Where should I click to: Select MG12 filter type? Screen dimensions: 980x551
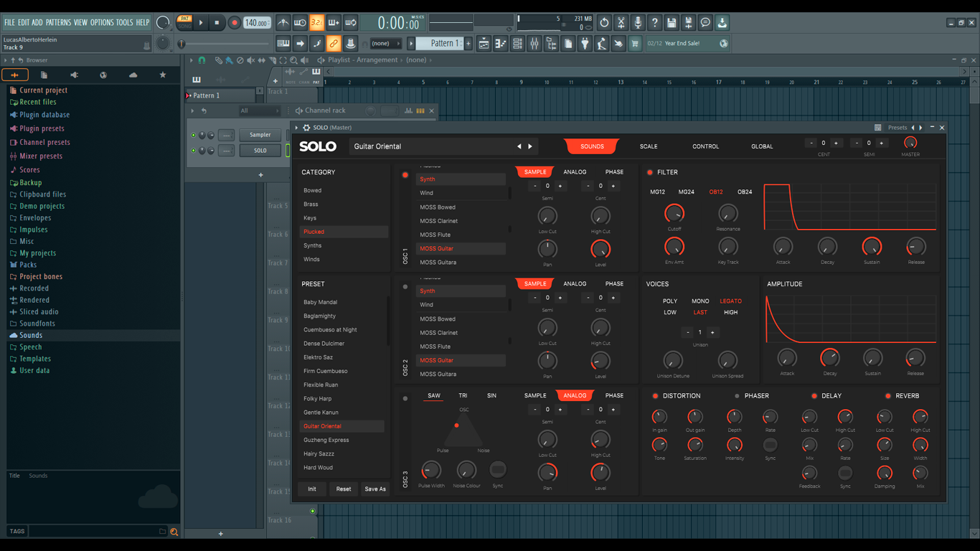657,192
